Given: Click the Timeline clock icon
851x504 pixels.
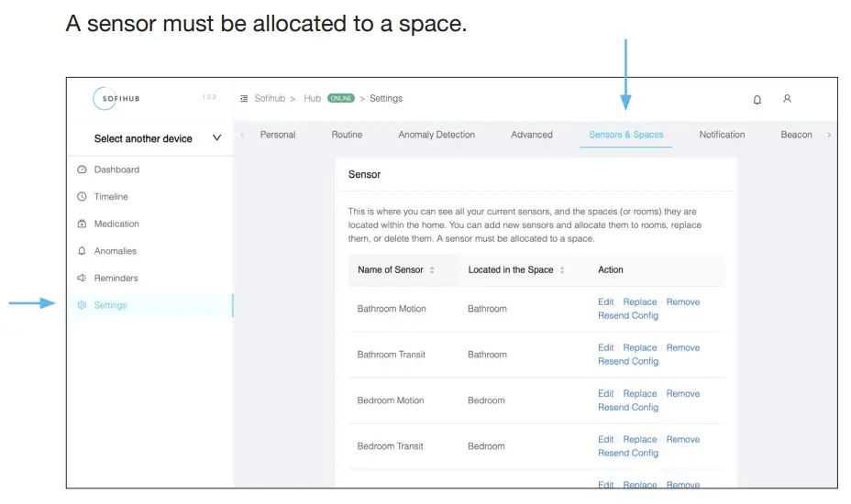Looking at the screenshot, I should [82, 197].
